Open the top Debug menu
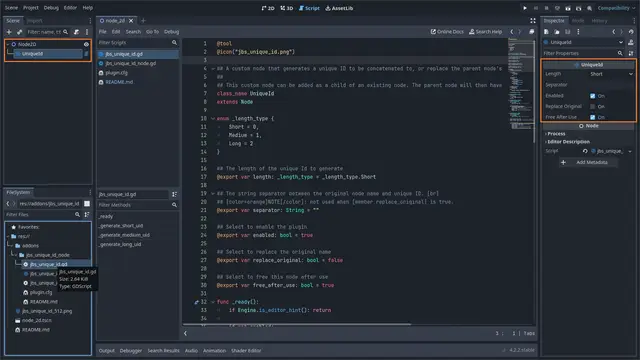This screenshot has height=360, width=640. pos(51,7)
